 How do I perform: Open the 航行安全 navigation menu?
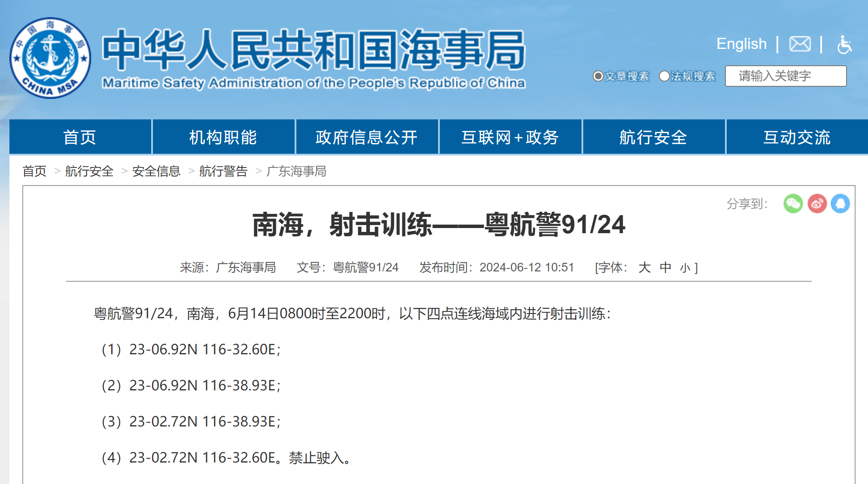pyautogui.click(x=653, y=137)
